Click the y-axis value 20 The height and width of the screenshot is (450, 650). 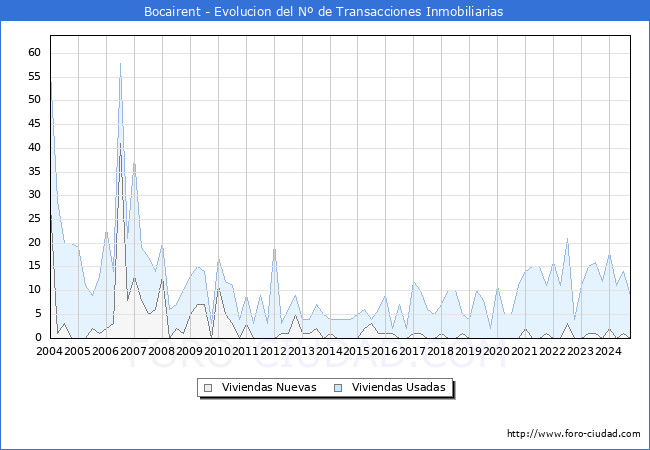34,242
